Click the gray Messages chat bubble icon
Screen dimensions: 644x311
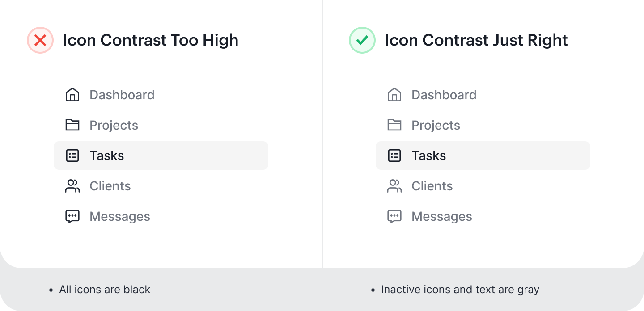point(394,217)
